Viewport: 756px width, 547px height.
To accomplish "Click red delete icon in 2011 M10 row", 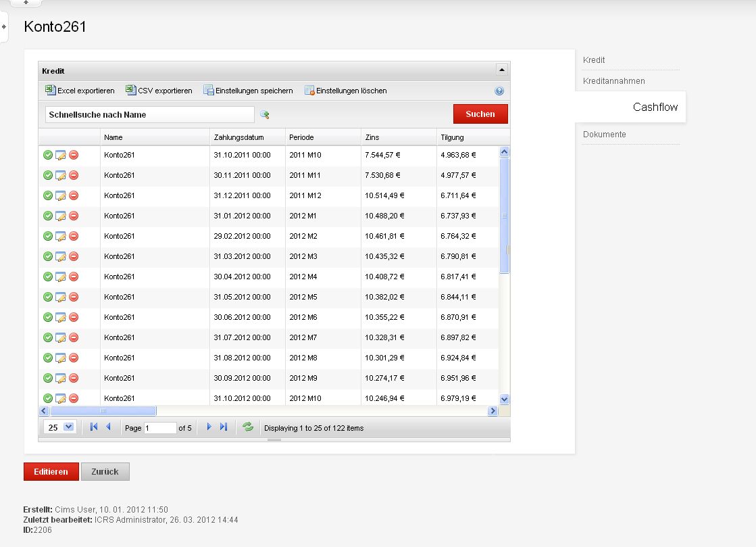I will tap(73, 155).
